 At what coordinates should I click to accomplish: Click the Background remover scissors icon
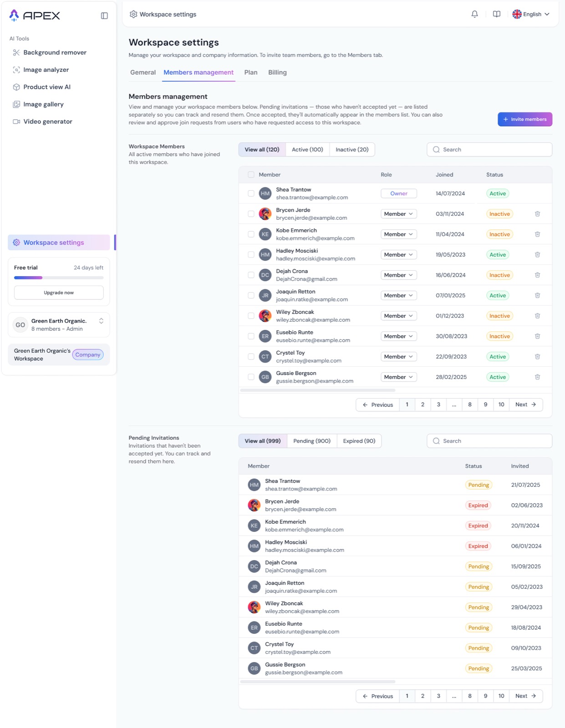point(16,52)
